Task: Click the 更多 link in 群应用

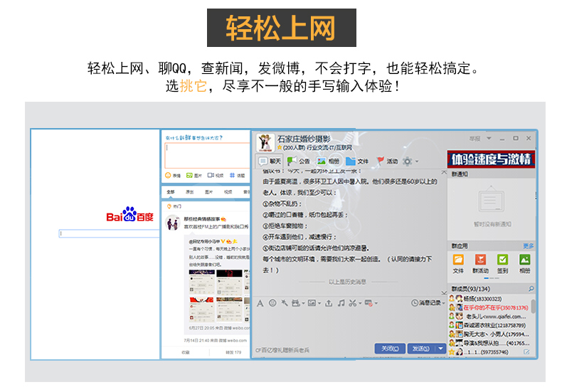Action: pos(527,245)
